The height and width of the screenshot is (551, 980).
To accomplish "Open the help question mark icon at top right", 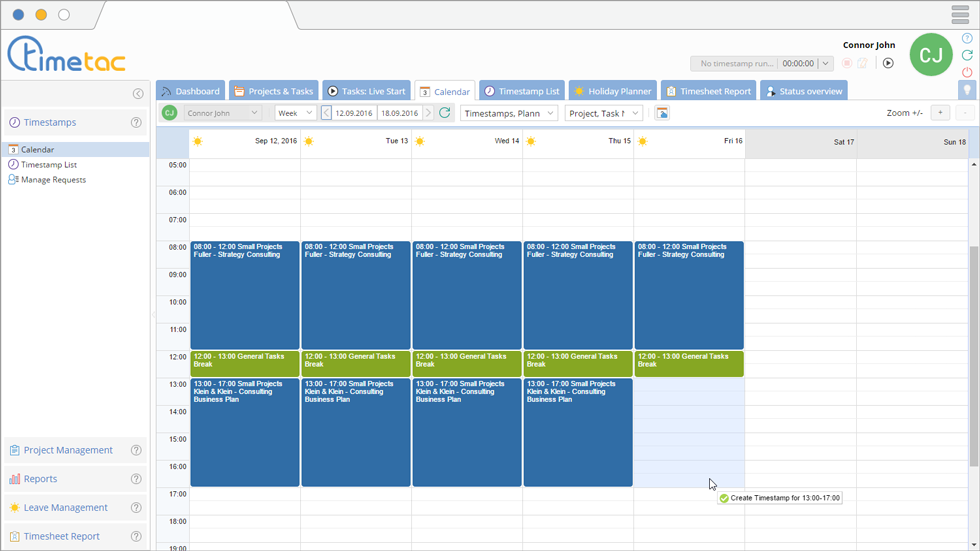I will click(x=967, y=39).
